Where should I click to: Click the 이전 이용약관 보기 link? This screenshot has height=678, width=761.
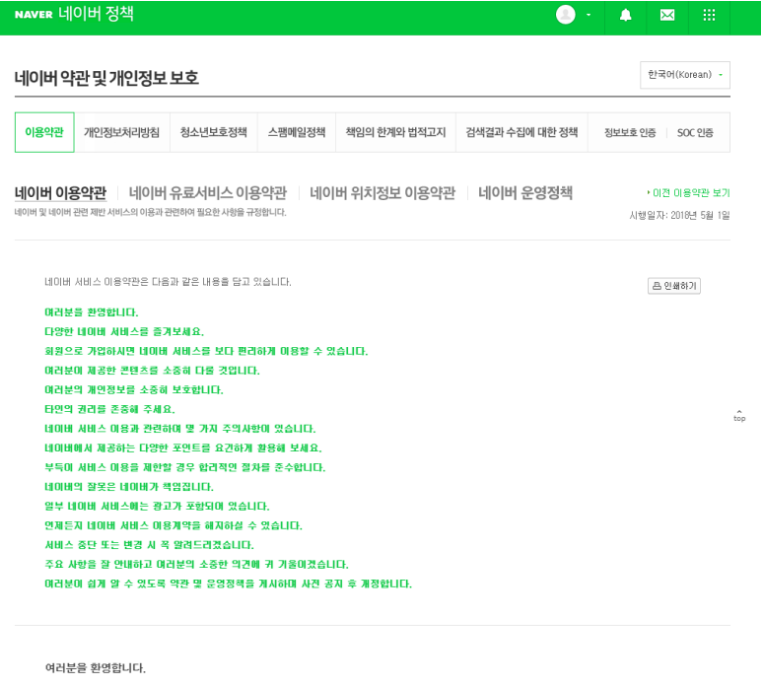(x=688, y=193)
